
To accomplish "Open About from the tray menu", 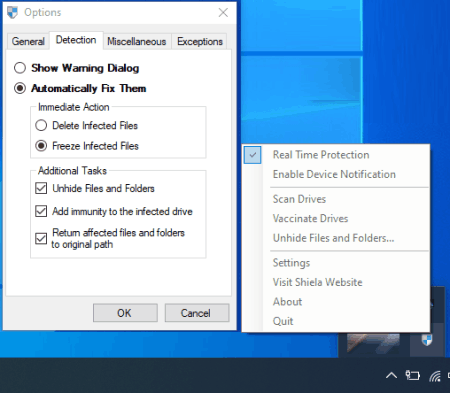I will click(x=336, y=302).
